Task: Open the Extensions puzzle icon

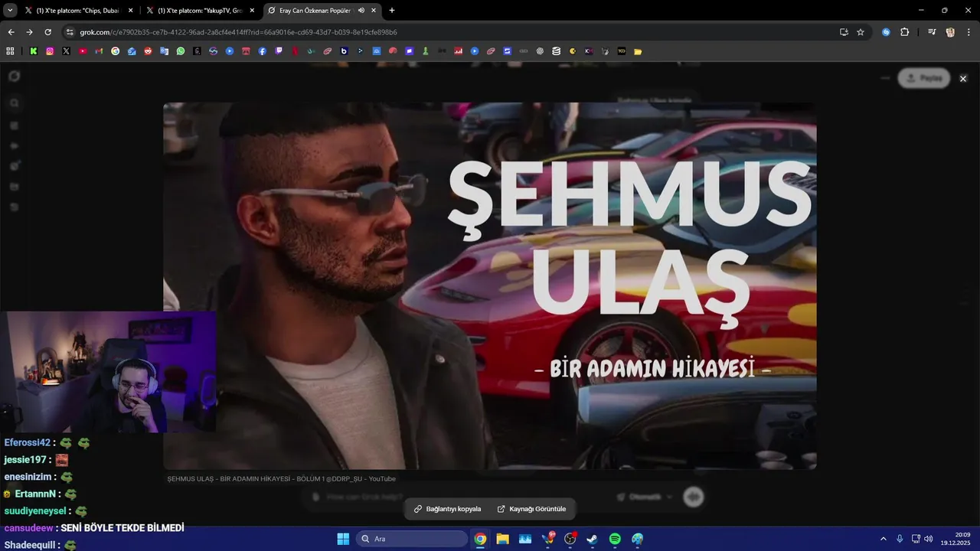Action: point(904,32)
